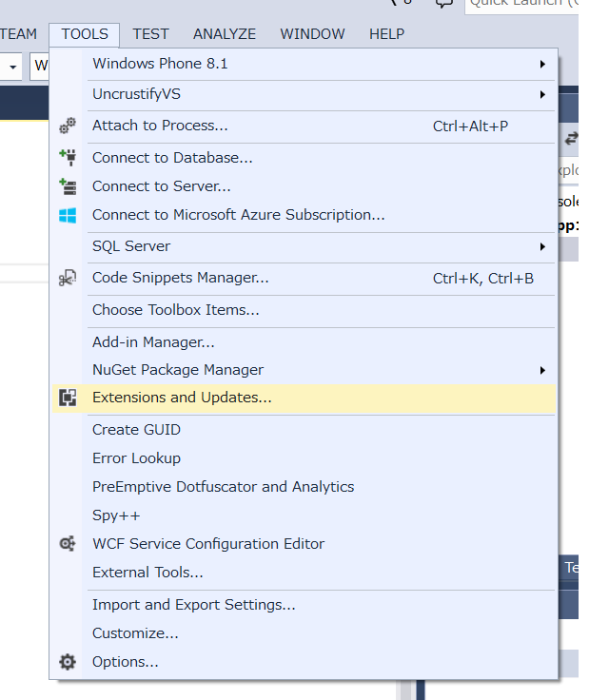Expand the UncrustifyVS submenu arrow

tap(542, 94)
